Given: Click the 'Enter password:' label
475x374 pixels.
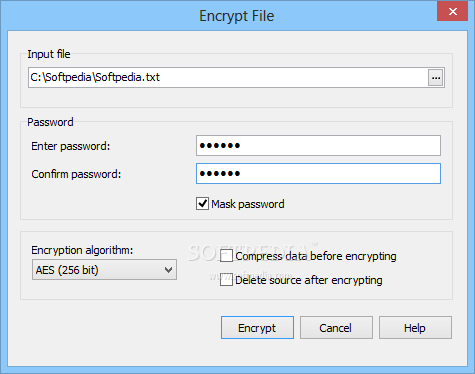Looking at the screenshot, I should click(71, 146).
